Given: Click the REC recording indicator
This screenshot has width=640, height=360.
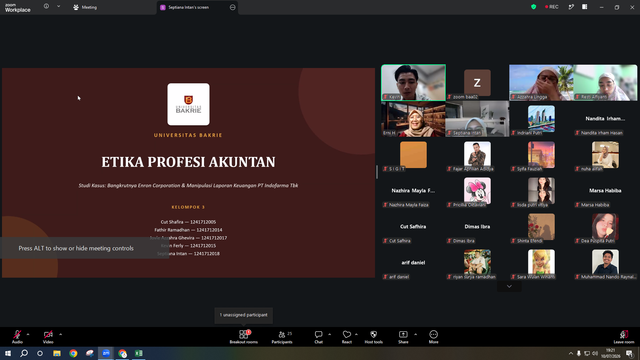Looking at the screenshot, I should point(551,7).
